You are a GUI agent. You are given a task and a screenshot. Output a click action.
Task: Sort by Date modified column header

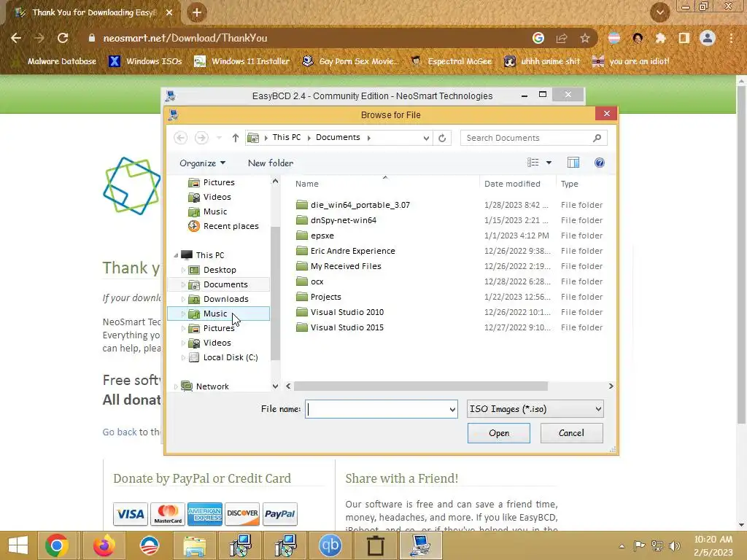coord(512,184)
